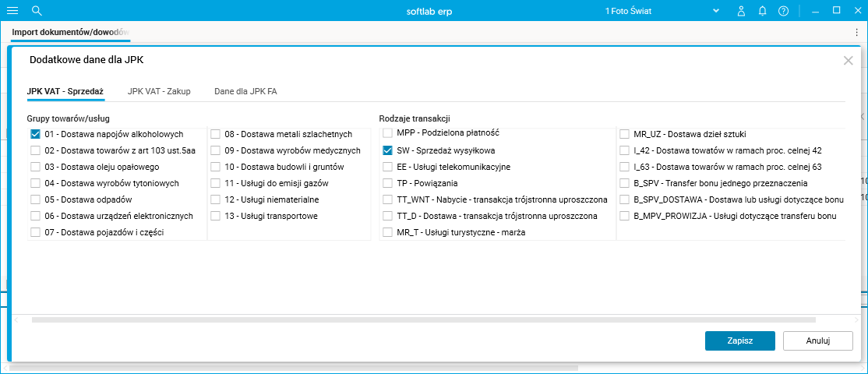This screenshot has height=374, width=868.
Task: Select the Import dokumentów/dowodów tab
Action: (70, 32)
